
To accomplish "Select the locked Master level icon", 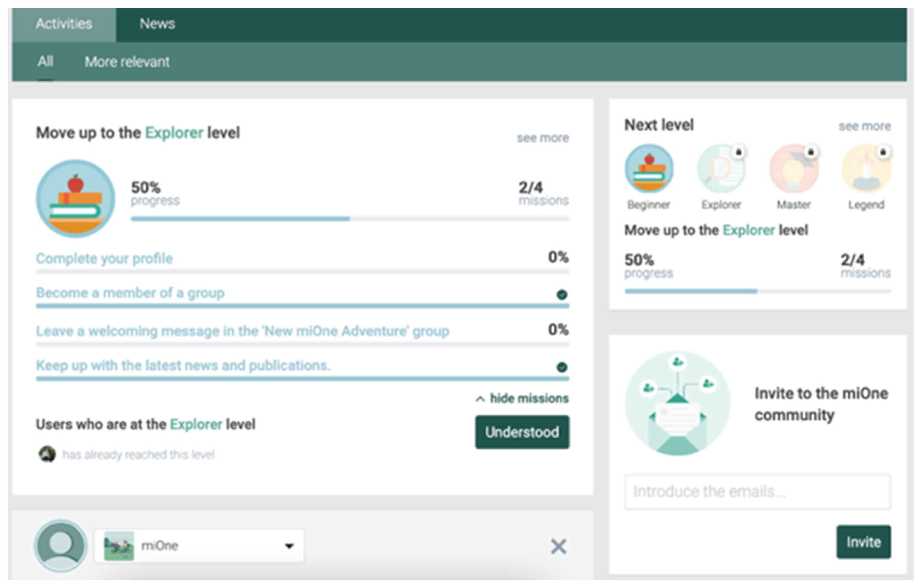I will 793,168.
